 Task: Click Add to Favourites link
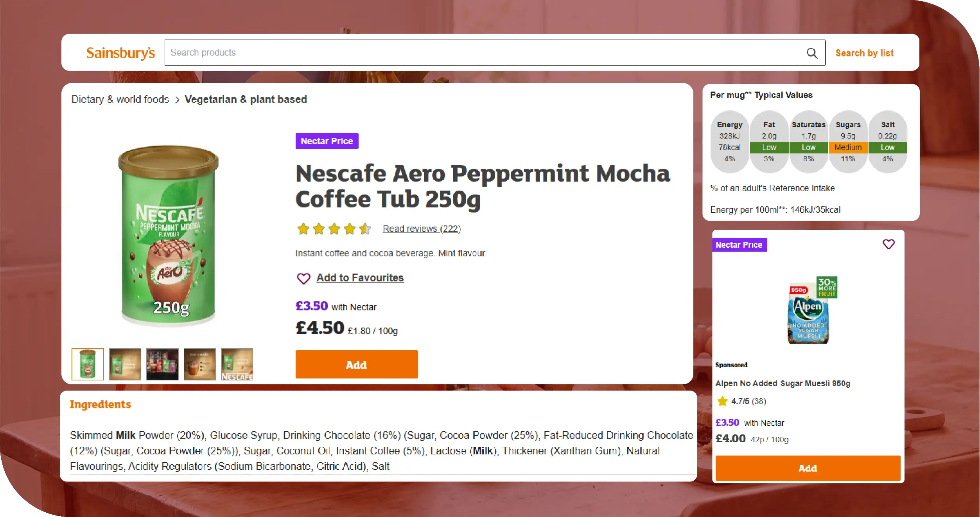pyautogui.click(x=360, y=278)
